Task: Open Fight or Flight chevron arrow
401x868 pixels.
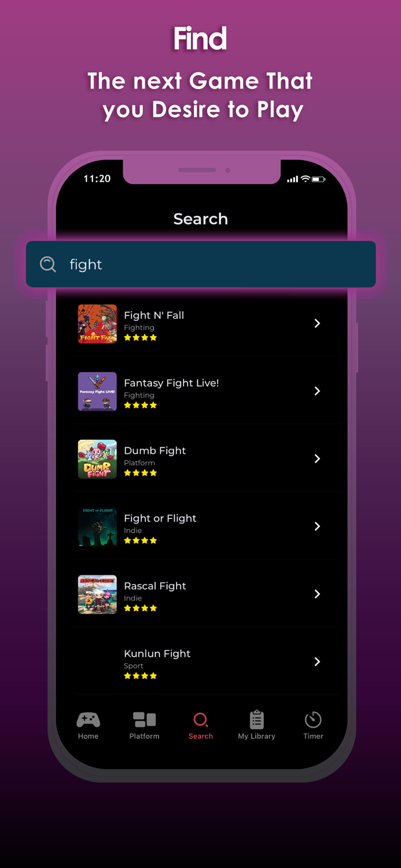Action: 317,527
